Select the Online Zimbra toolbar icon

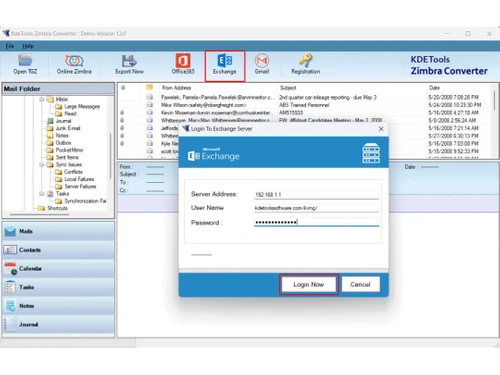tap(74, 64)
